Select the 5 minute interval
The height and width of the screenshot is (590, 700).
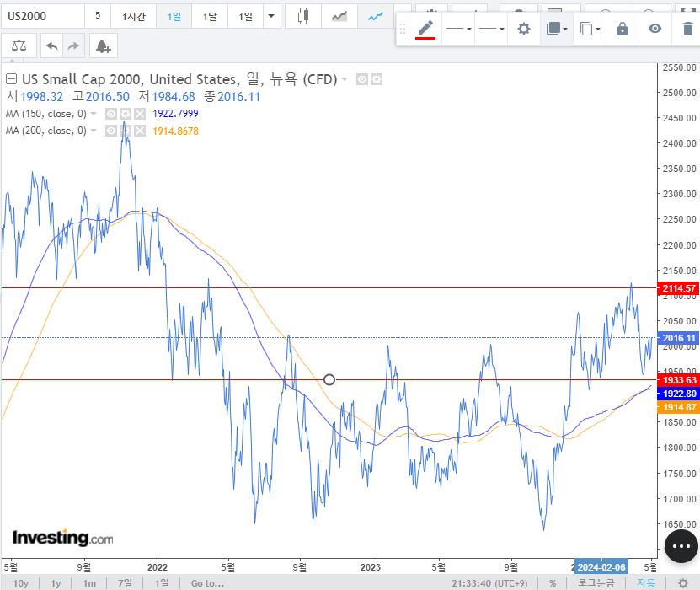pyautogui.click(x=98, y=17)
